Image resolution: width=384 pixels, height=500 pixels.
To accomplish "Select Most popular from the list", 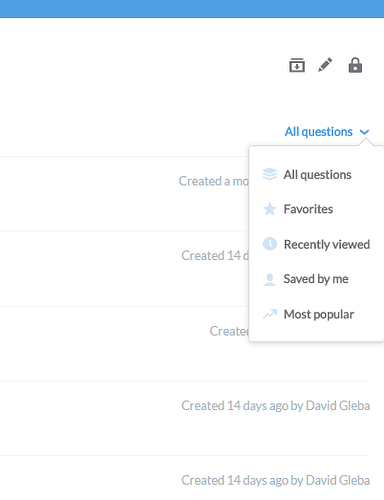I will (x=319, y=314).
